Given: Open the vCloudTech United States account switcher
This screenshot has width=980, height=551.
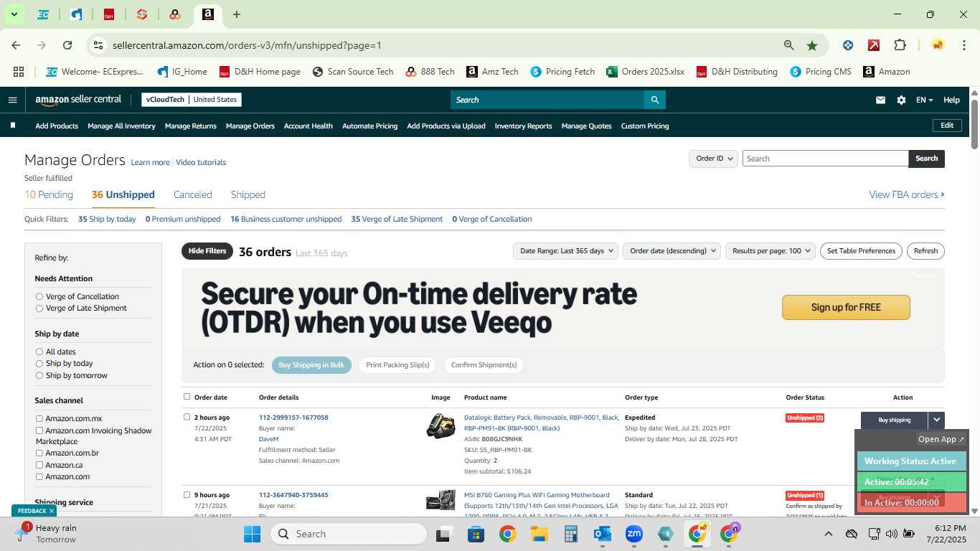Looking at the screenshot, I should coord(192,100).
